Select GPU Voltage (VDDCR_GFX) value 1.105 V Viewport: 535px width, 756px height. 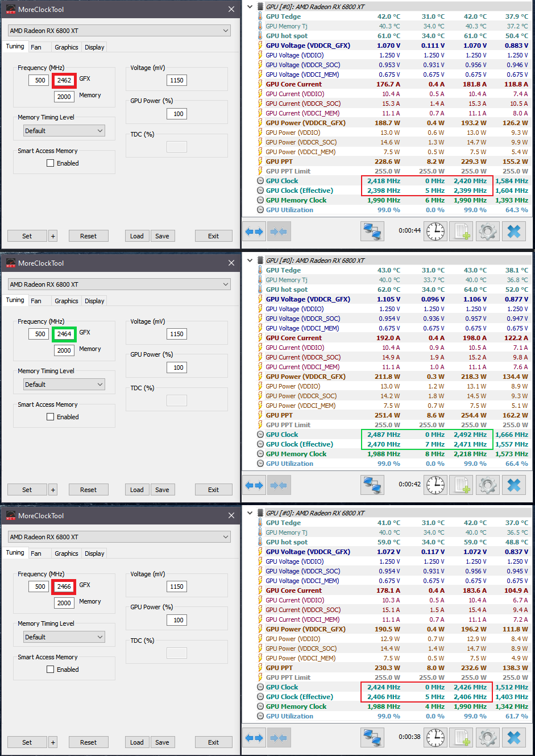pyautogui.click(x=389, y=299)
